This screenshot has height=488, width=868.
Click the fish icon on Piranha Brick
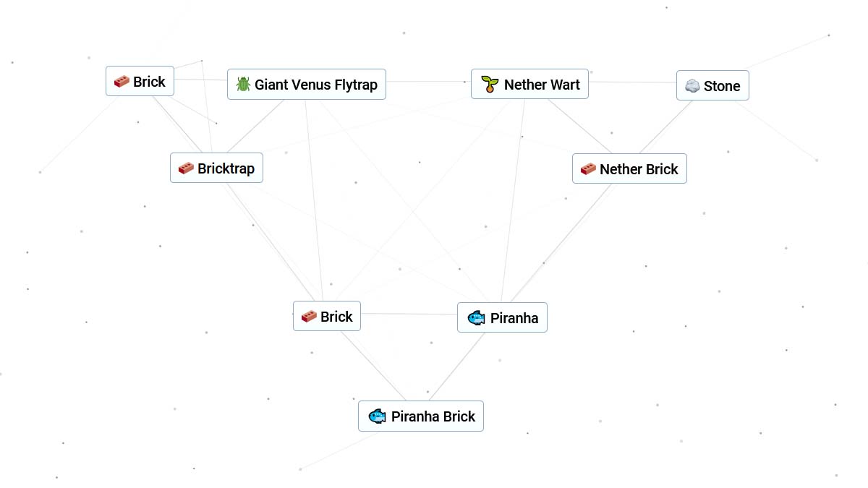click(377, 416)
